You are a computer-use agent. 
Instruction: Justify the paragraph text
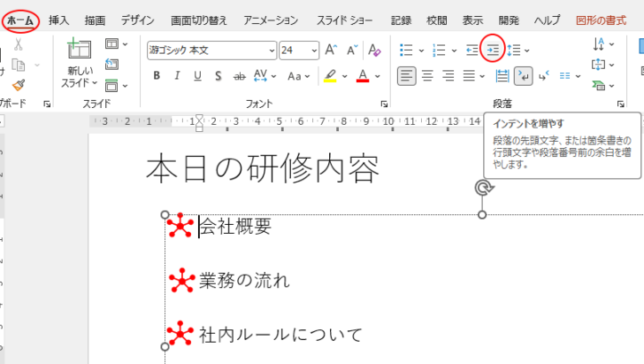[469, 76]
